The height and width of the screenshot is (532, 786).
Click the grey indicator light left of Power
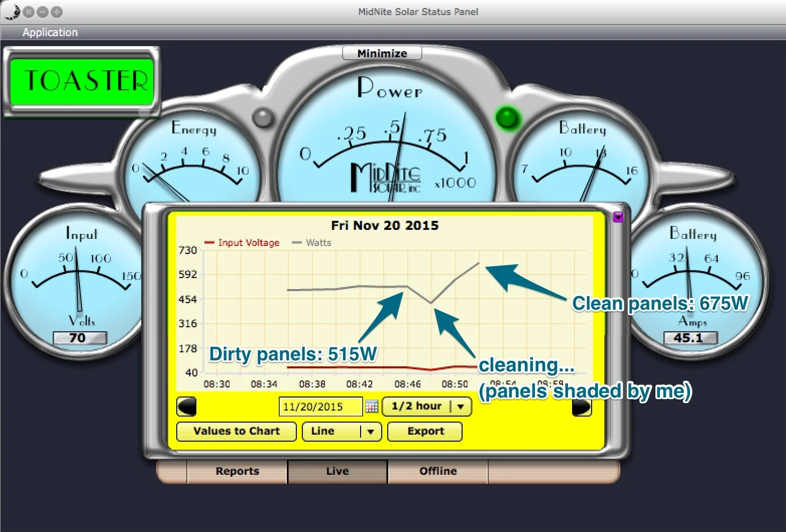(262, 118)
